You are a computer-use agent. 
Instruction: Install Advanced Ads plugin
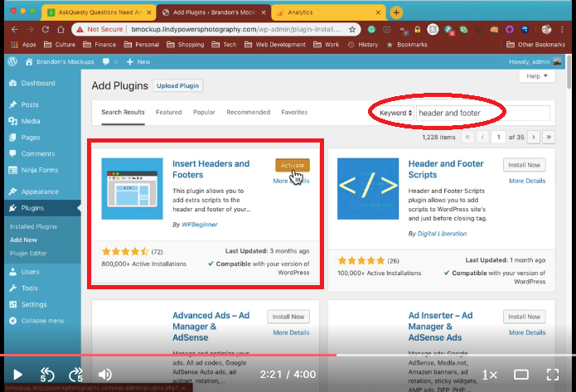click(x=288, y=317)
